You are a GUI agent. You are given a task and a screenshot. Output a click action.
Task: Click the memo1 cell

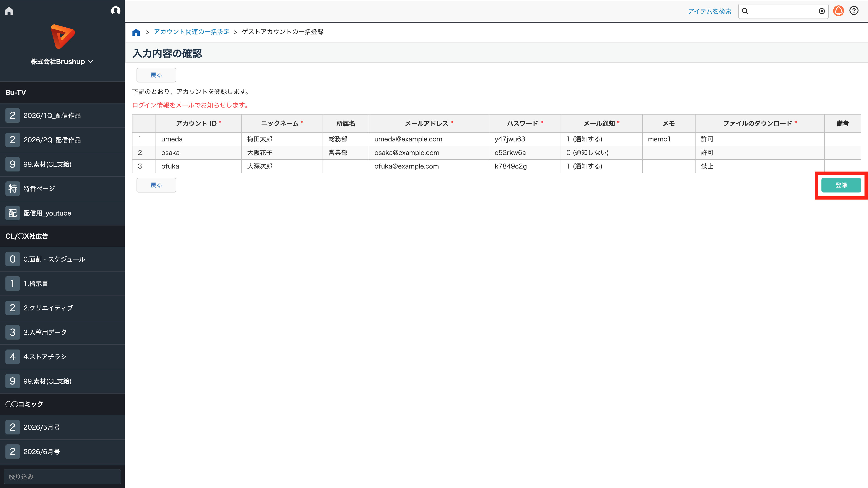point(669,139)
